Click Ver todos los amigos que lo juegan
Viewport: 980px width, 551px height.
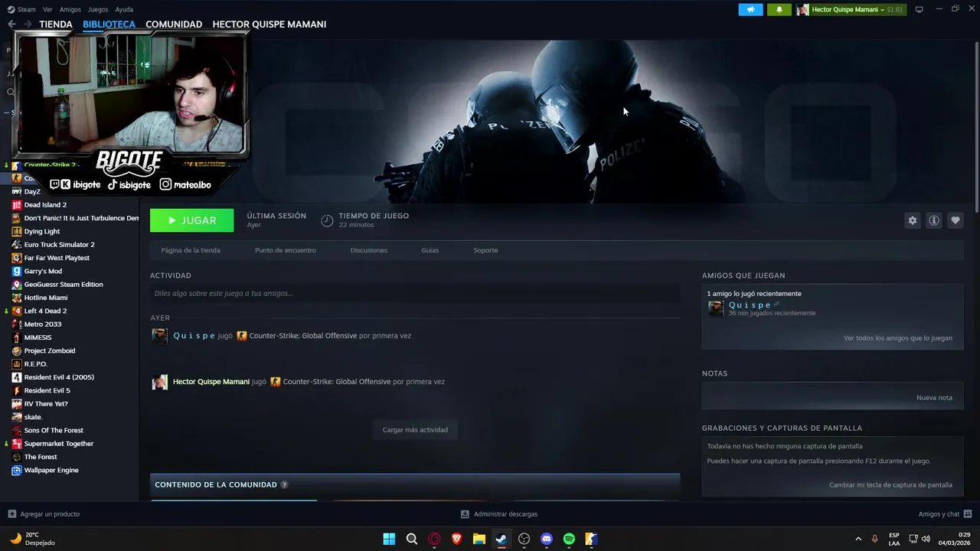(898, 338)
